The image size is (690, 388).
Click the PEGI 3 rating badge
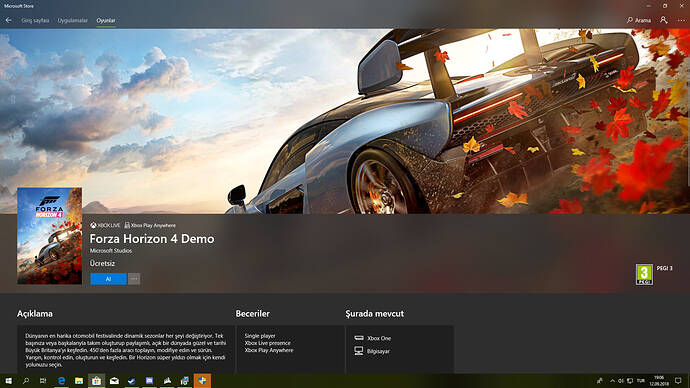pos(644,275)
